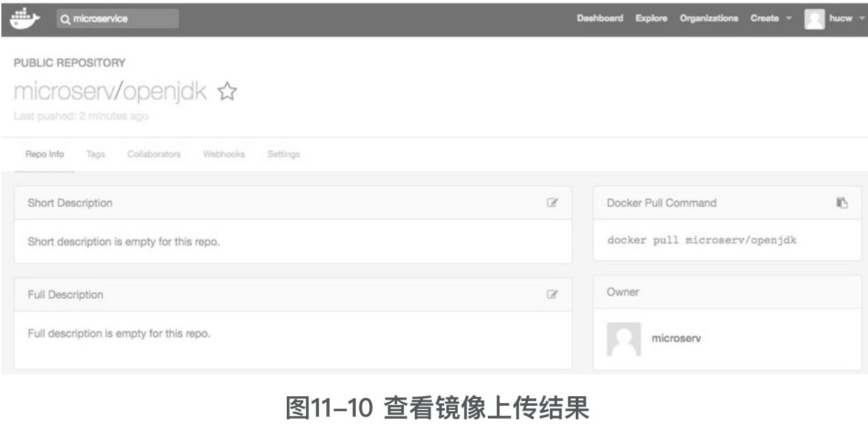868x433 pixels.
Task: Switch to the Tags tab
Action: (x=95, y=155)
